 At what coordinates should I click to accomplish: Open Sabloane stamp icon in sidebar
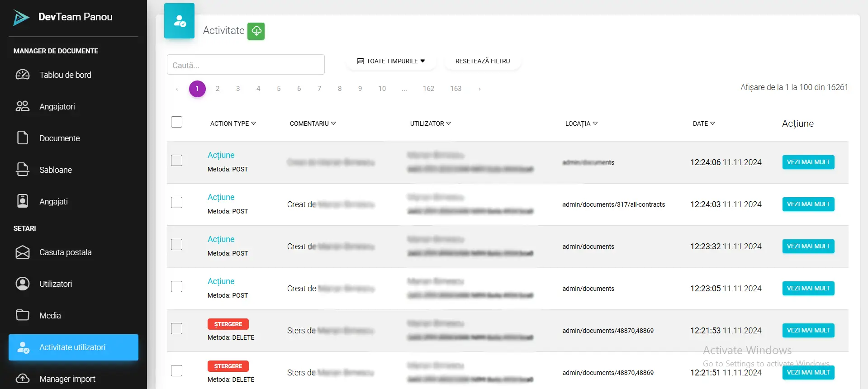[x=22, y=170]
